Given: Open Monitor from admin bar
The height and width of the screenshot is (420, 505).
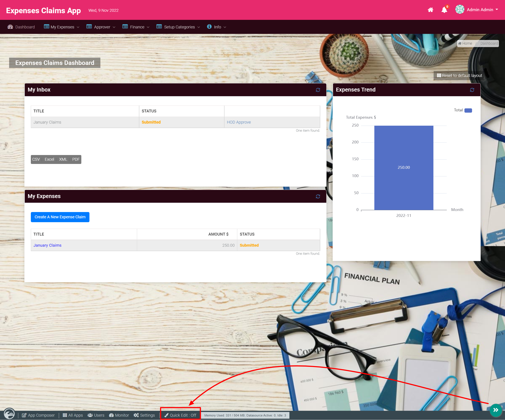Looking at the screenshot, I should click(119, 415).
